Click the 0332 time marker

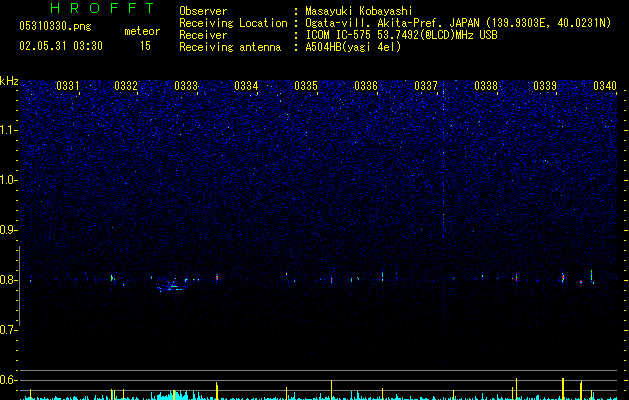126,86
